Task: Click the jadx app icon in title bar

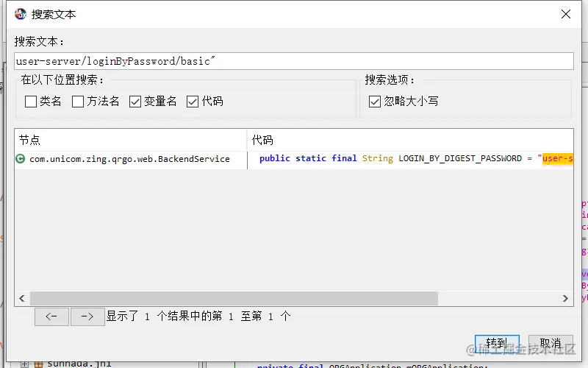Action: (21, 14)
